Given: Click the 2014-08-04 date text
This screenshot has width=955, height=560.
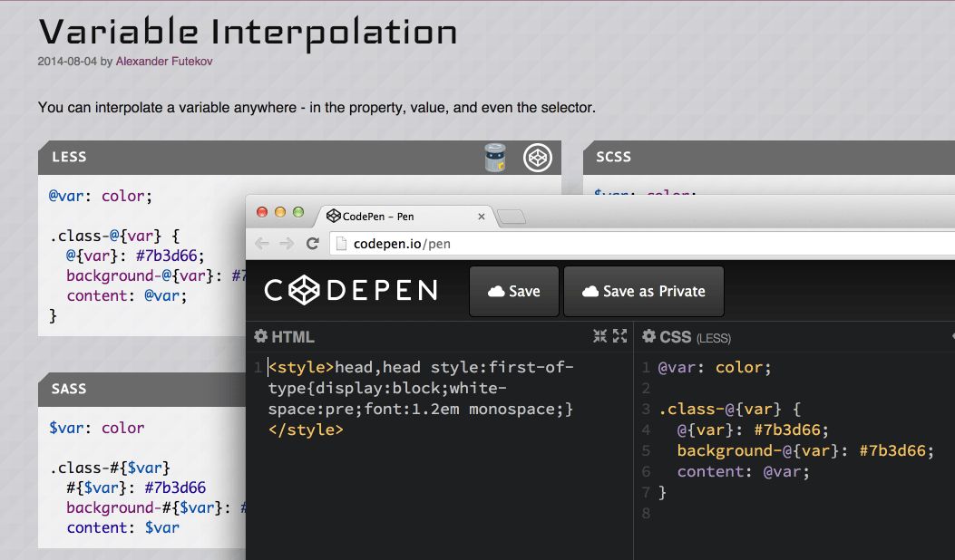Looking at the screenshot, I should tap(67, 62).
